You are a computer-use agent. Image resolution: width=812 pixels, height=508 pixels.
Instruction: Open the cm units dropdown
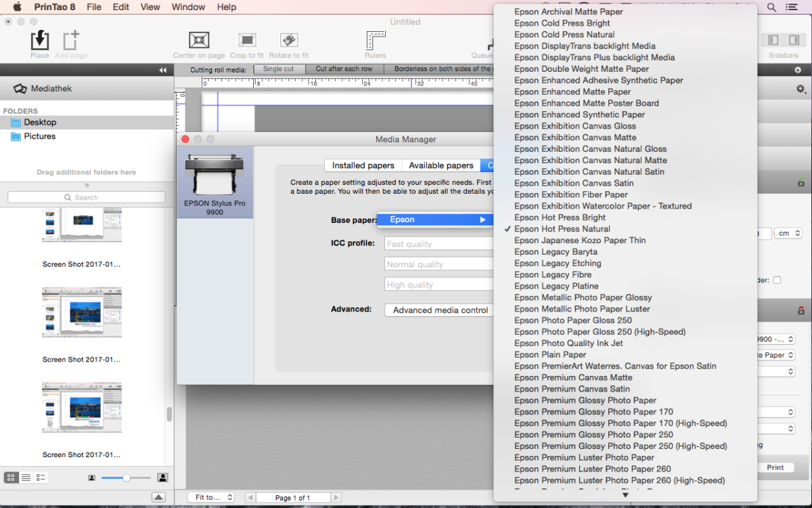pos(788,233)
